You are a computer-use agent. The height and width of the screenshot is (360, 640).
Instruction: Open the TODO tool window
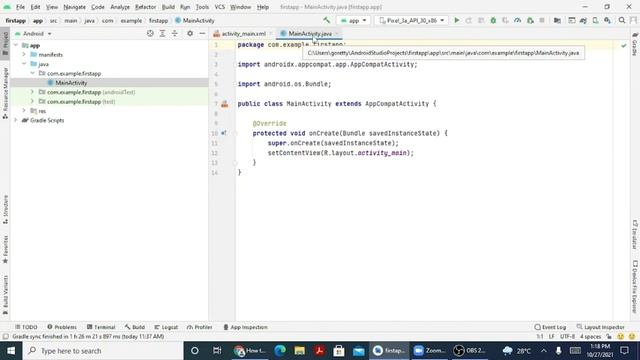[26, 327]
